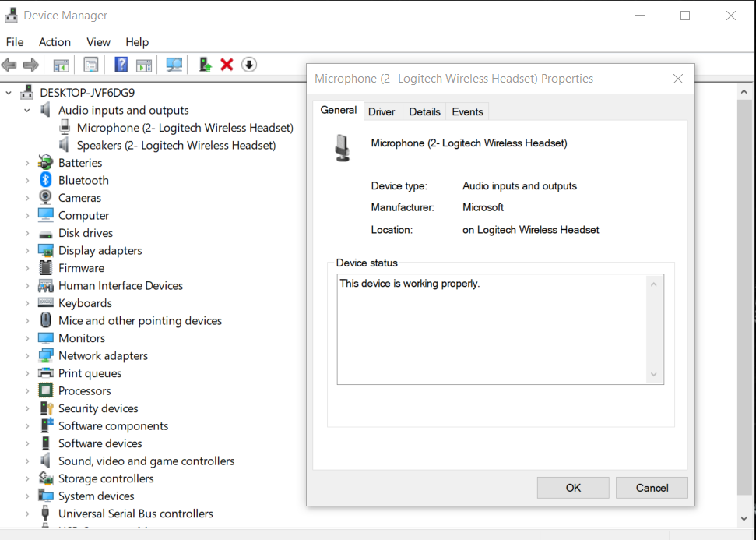Click the Network adapters icon
Screen dimensions: 756x540
coord(46,355)
